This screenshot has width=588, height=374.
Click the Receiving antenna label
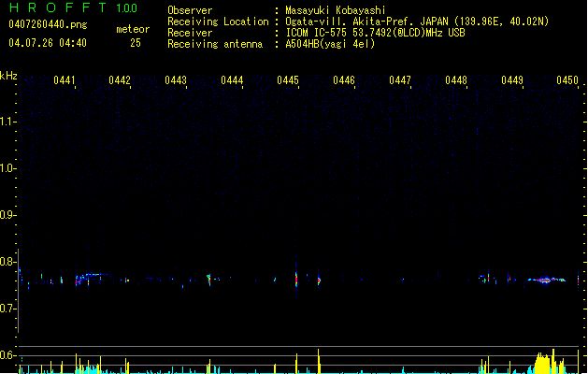(215, 44)
